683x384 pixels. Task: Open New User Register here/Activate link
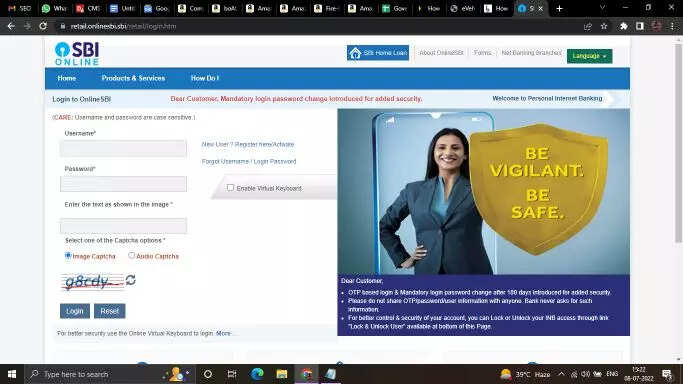pyautogui.click(x=248, y=144)
